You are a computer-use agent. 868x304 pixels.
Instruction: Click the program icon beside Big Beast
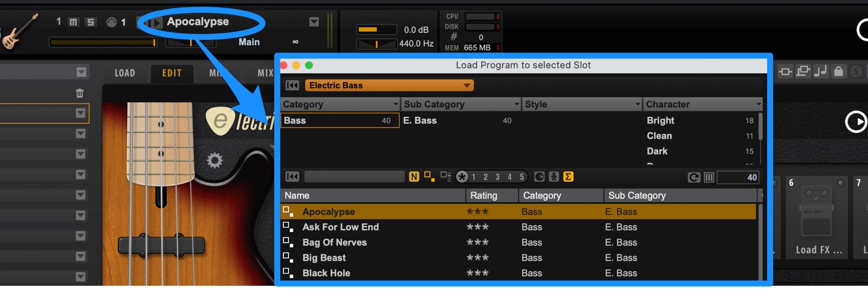click(288, 257)
